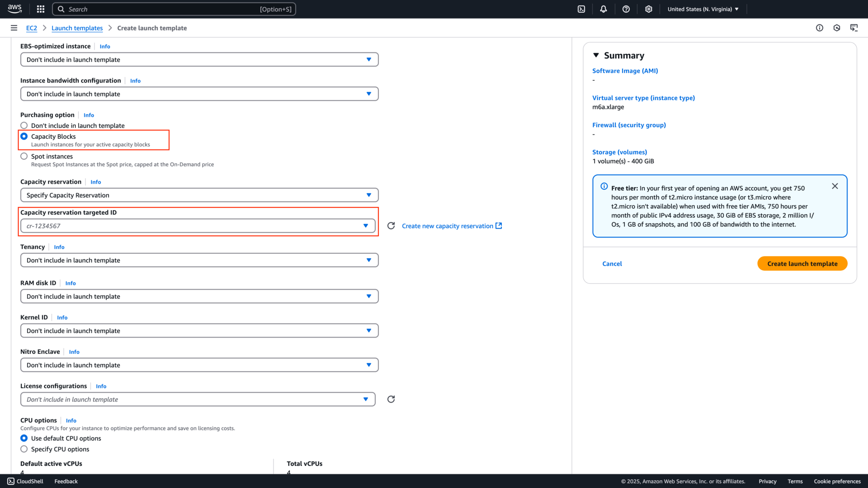Screen dimensions: 868x488
Task: Go to Launch templates breadcrumb
Action: [x=77, y=28]
